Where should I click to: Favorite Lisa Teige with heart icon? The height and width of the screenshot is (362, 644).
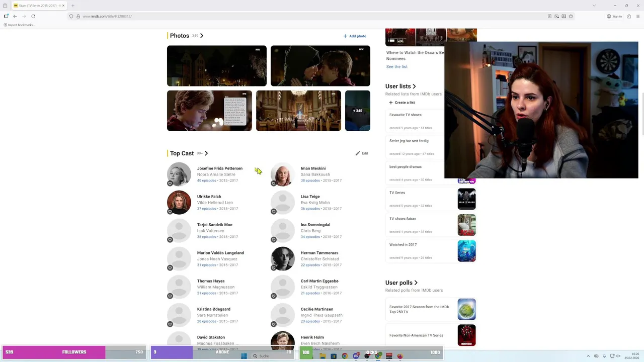tap(274, 212)
